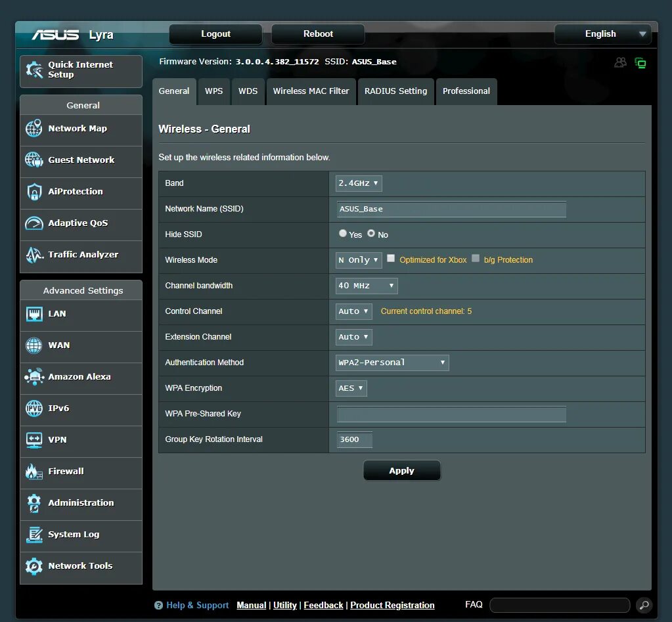Click the FAQ search magnifier icon
Viewport: 672px width, 622px height.
pos(644,605)
